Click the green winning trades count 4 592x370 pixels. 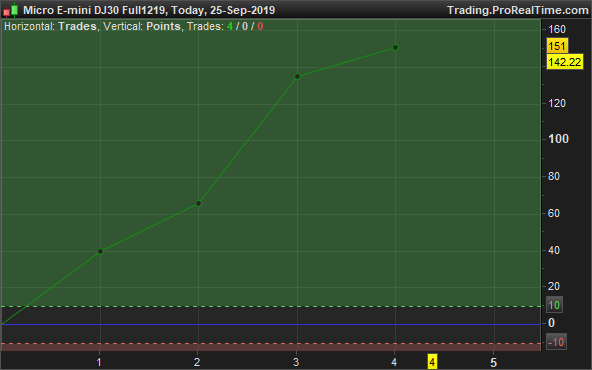230,26
